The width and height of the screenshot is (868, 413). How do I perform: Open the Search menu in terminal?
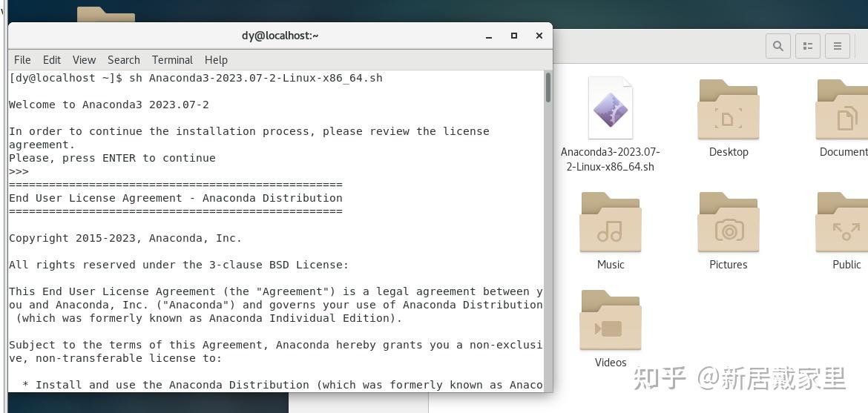[123, 60]
